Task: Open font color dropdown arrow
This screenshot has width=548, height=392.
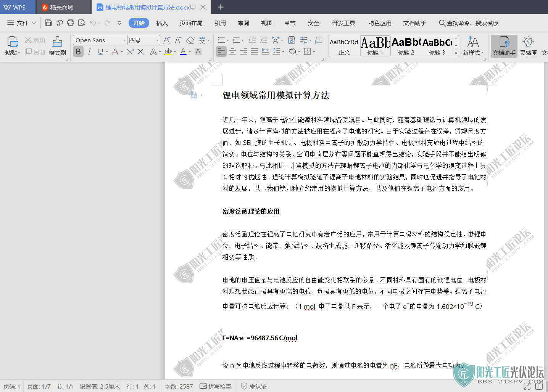Action: tap(190, 52)
